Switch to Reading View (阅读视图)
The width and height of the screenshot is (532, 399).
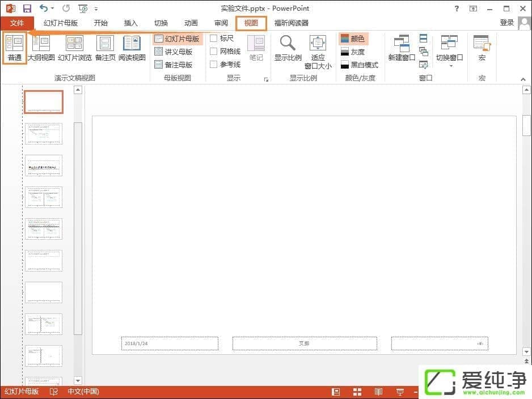(132, 48)
